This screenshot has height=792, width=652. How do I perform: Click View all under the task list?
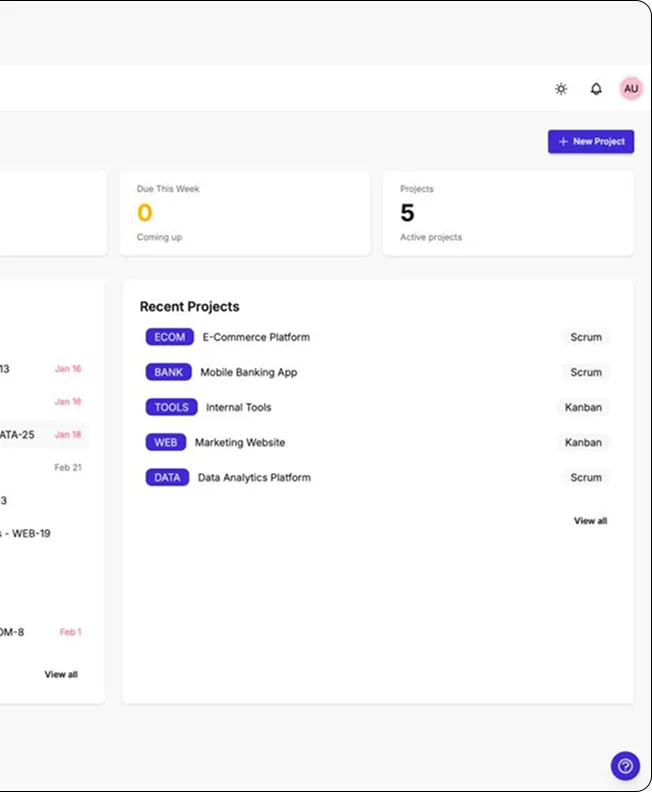coord(61,675)
